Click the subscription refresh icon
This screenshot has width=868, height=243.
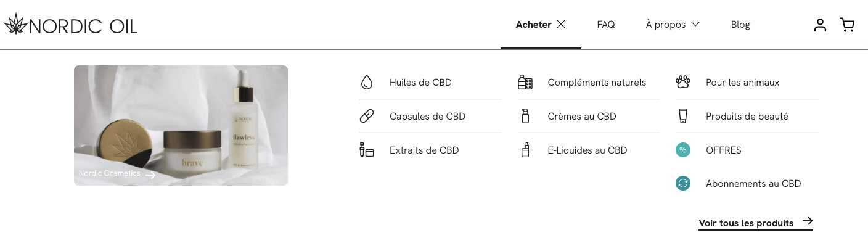point(682,183)
